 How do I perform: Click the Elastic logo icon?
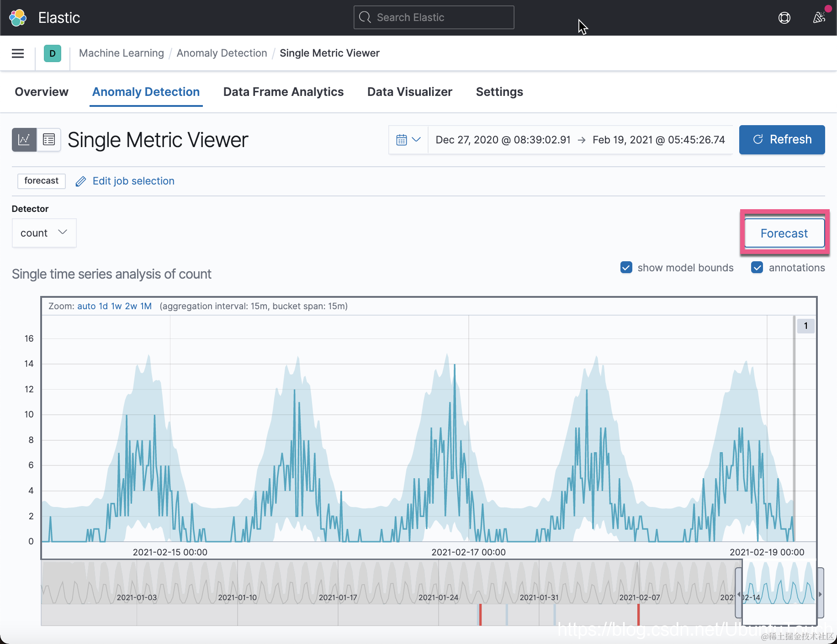pos(18,18)
